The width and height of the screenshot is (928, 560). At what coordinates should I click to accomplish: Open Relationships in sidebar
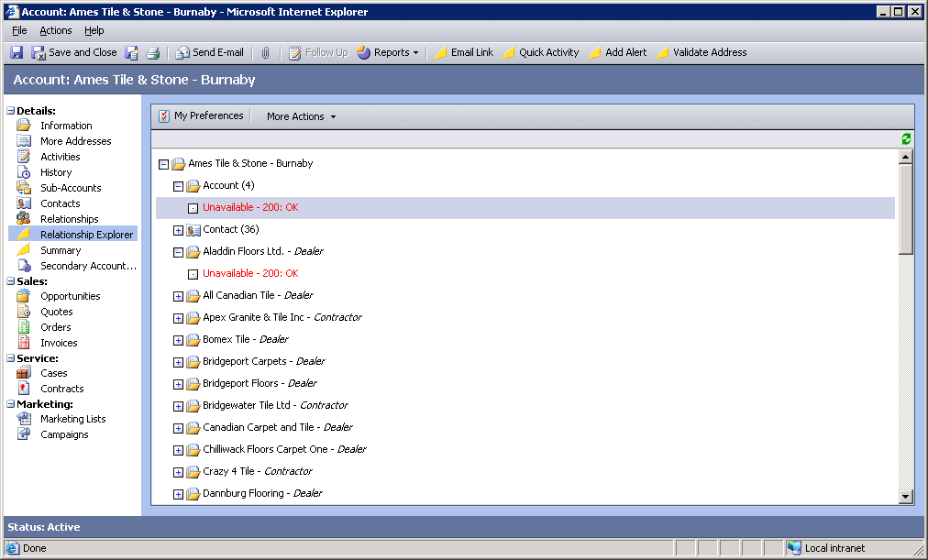point(70,219)
